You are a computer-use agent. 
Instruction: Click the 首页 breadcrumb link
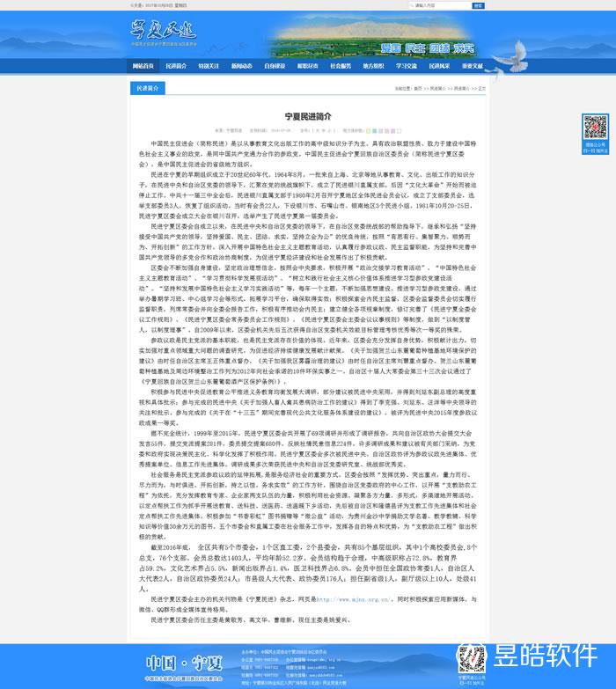coord(417,89)
